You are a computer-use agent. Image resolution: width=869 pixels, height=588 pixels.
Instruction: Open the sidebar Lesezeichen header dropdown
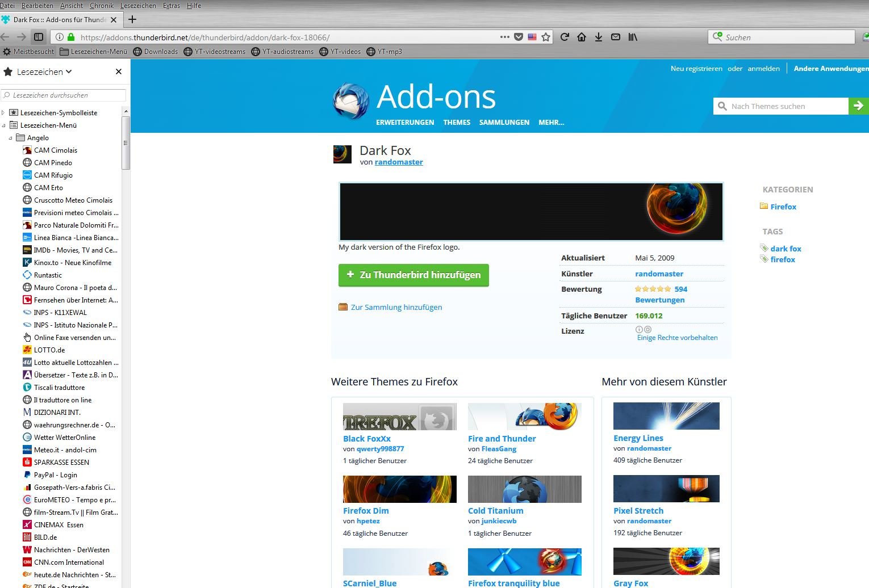[x=44, y=72]
